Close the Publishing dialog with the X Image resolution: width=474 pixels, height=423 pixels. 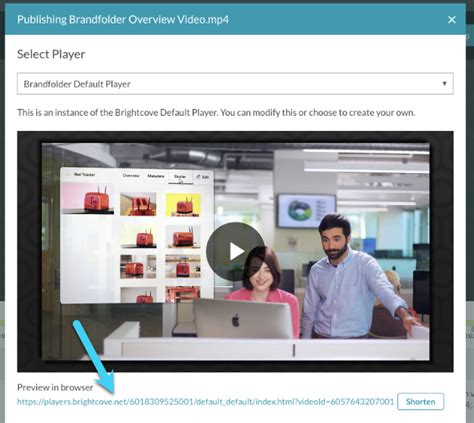pos(452,20)
